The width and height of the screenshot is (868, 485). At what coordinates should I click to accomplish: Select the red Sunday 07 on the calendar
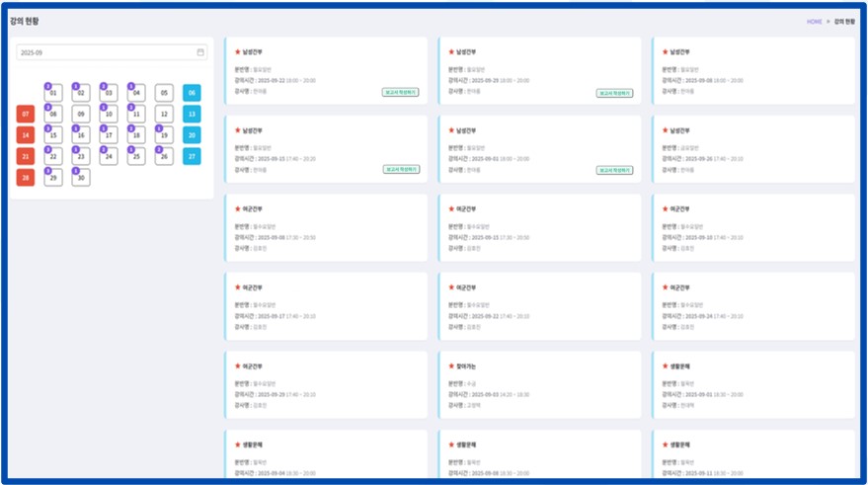pos(26,114)
